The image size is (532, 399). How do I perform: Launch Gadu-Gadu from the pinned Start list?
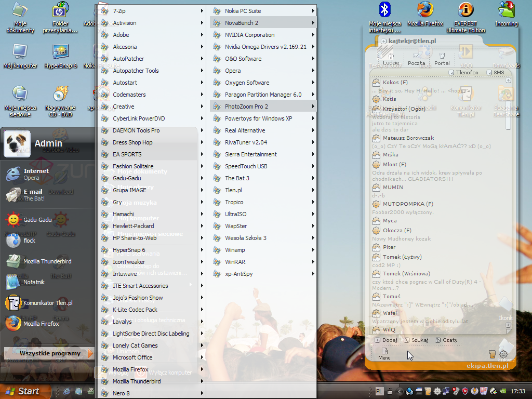click(x=29, y=220)
